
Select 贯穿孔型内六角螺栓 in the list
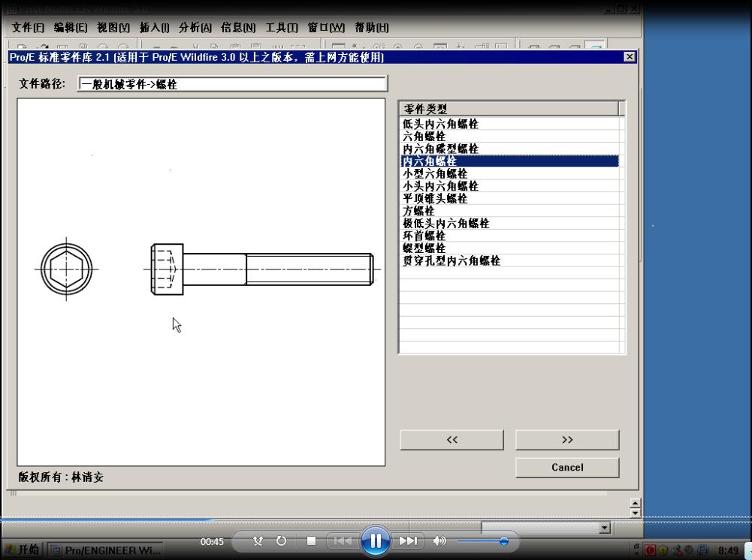coord(509,260)
